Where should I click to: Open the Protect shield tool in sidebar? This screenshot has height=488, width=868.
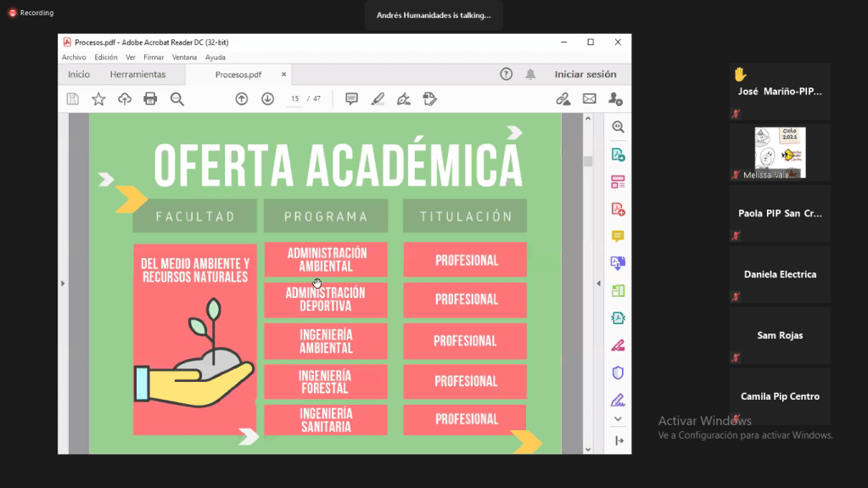coord(618,373)
